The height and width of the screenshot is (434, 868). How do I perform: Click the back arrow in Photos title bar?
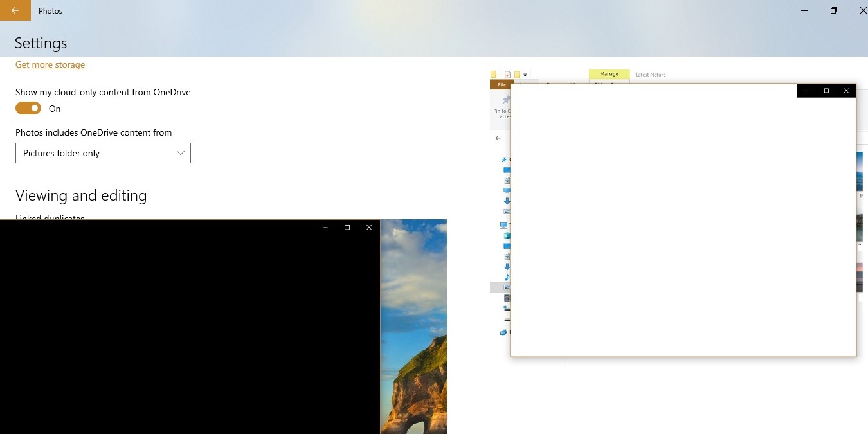[x=14, y=11]
